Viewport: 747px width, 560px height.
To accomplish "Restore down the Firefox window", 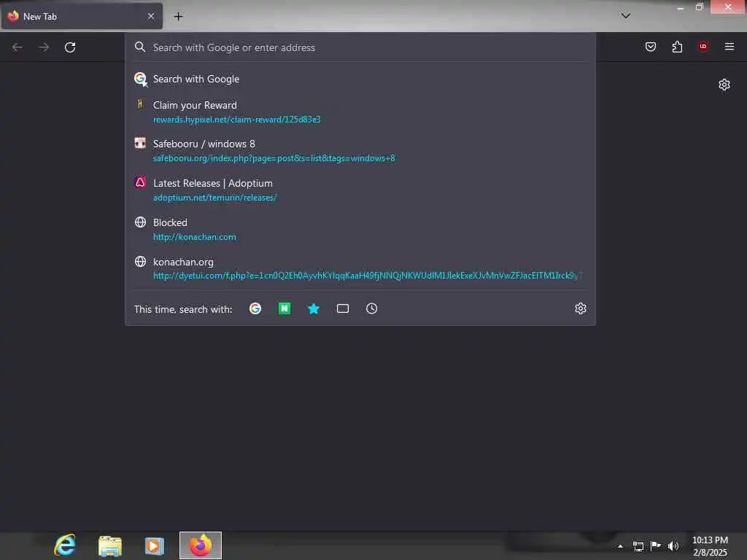I will (x=700, y=7).
